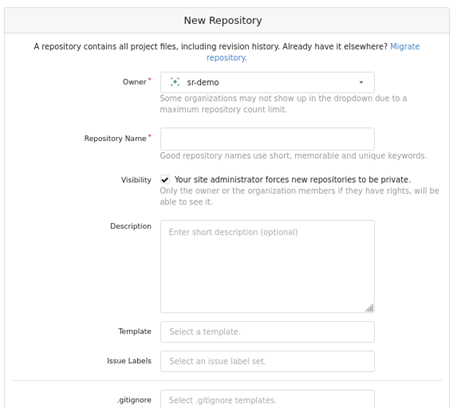The image size is (457, 408).
Task: Click the Template label
Action: click(x=135, y=331)
